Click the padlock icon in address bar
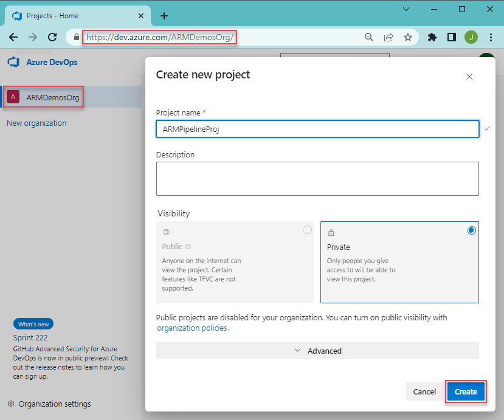504x420 pixels. pos(76,37)
